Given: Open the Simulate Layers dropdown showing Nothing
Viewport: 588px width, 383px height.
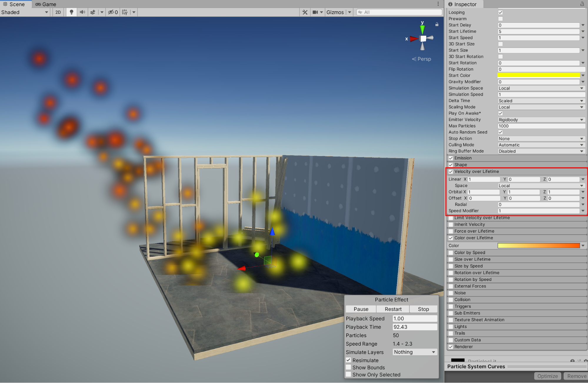Looking at the screenshot, I should [414, 352].
